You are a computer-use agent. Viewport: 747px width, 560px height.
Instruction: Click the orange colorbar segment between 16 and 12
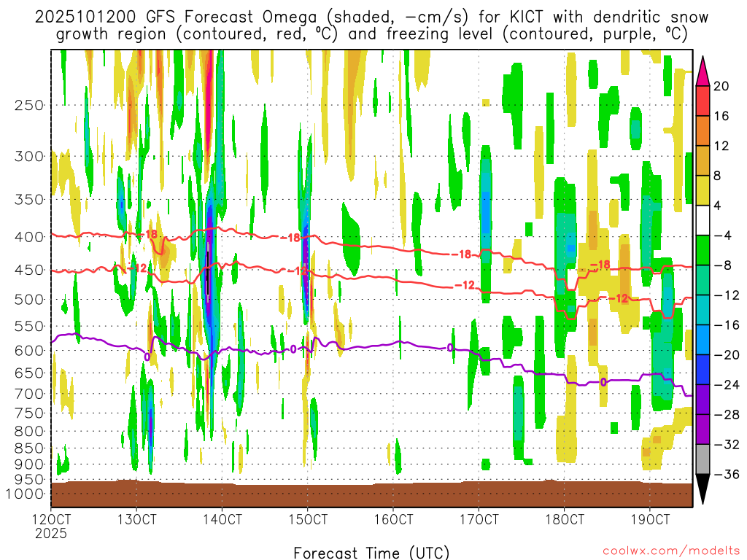(703, 131)
